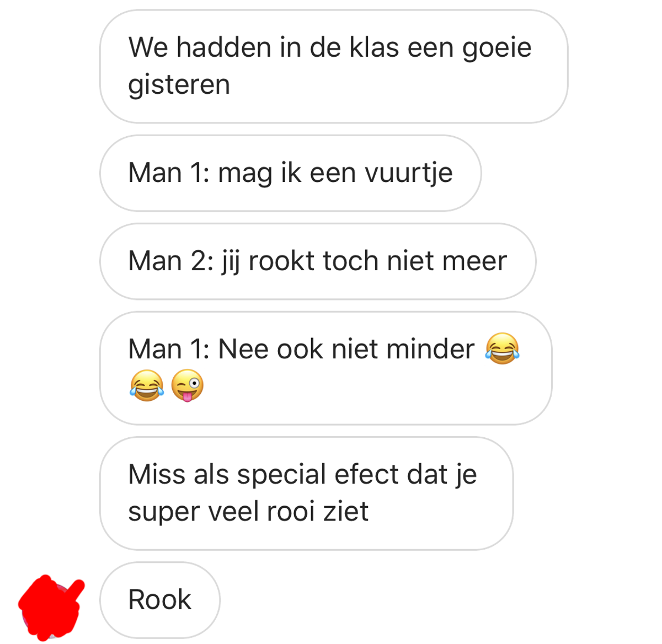Tap 'Man 2:' label in the third message
Viewport: 662px width, 644px height.
[171, 261]
